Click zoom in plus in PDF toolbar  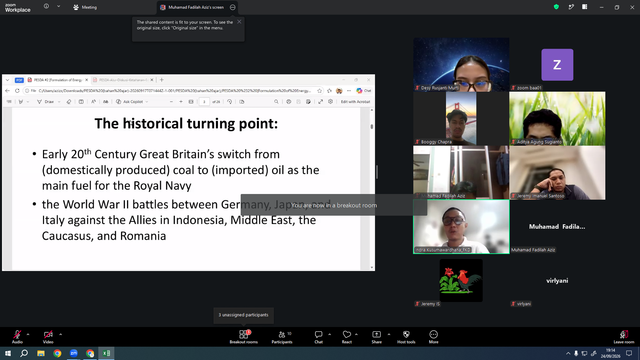click(181, 102)
